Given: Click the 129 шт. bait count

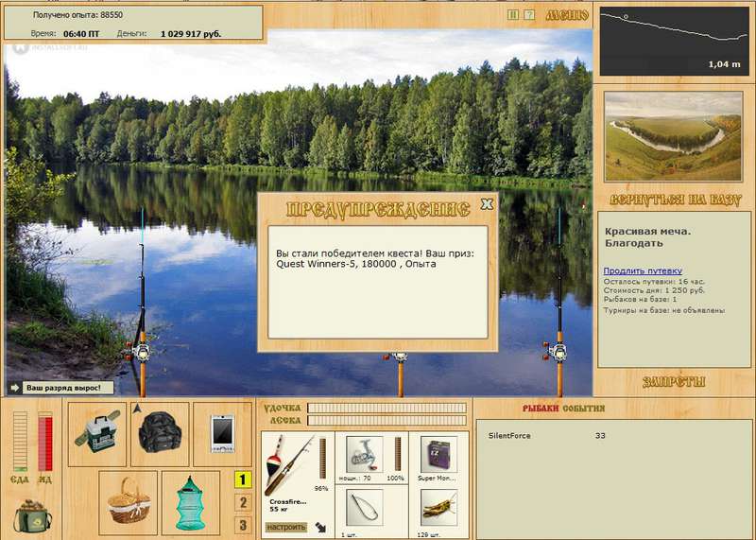Looking at the screenshot, I should [x=431, y=535].
